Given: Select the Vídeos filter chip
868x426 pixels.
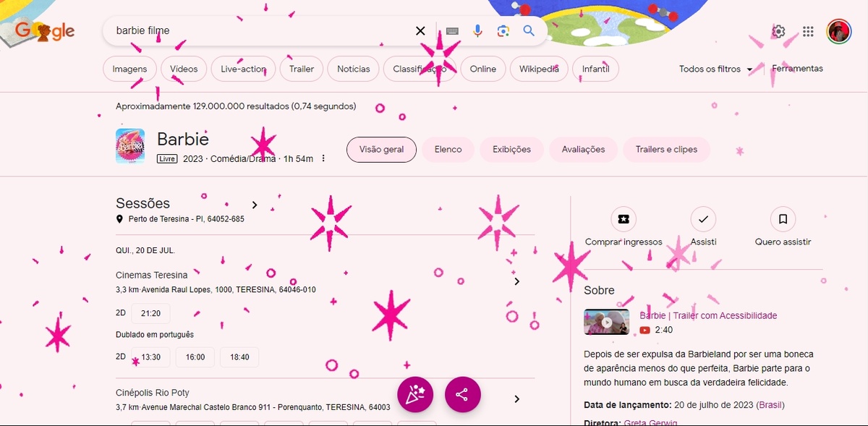Looking at the screenshot, I should point(184,69).
